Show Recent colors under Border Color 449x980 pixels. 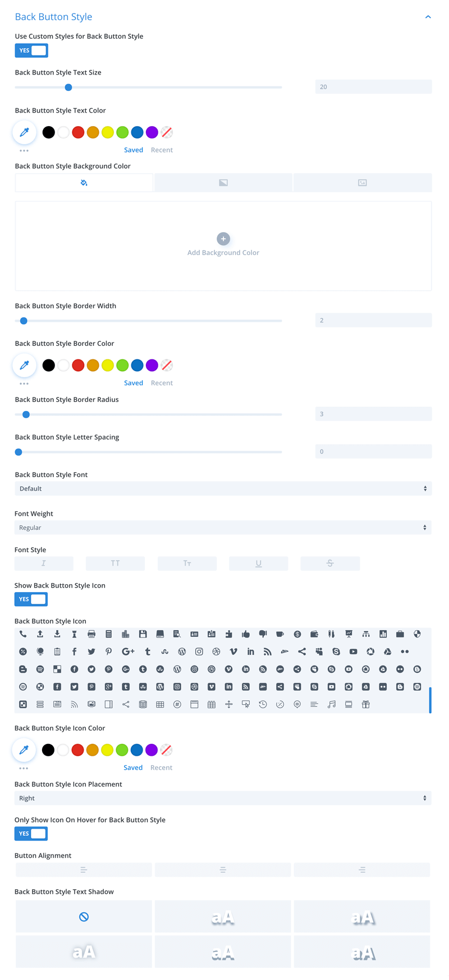[x=162, y=383]
